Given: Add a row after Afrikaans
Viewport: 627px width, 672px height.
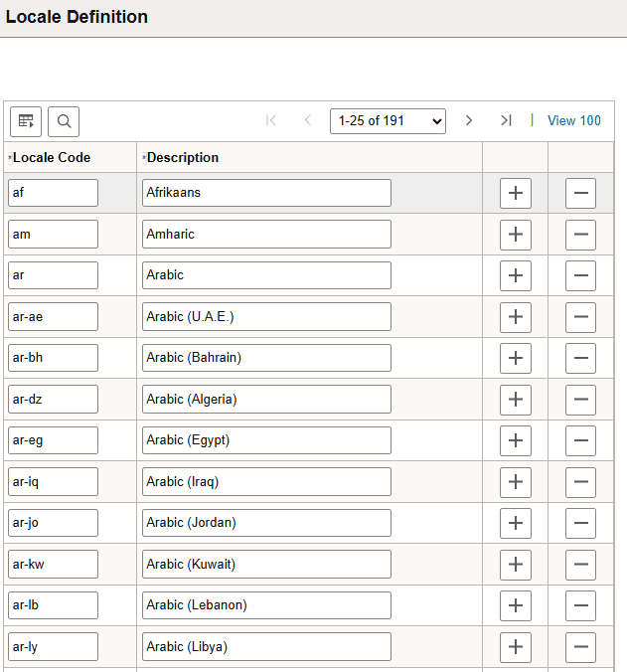Looking at the screenshot, I should click(515, 193).
